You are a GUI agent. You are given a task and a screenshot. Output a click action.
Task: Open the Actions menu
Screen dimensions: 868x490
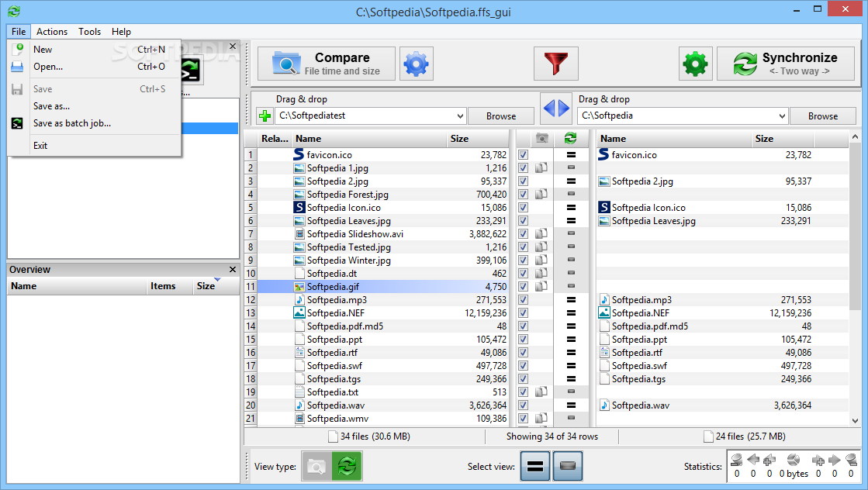(x=52, y=32)
